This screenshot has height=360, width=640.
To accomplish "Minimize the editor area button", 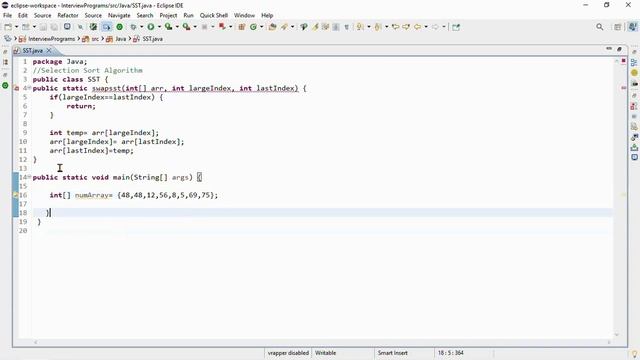I will point(609,49).
